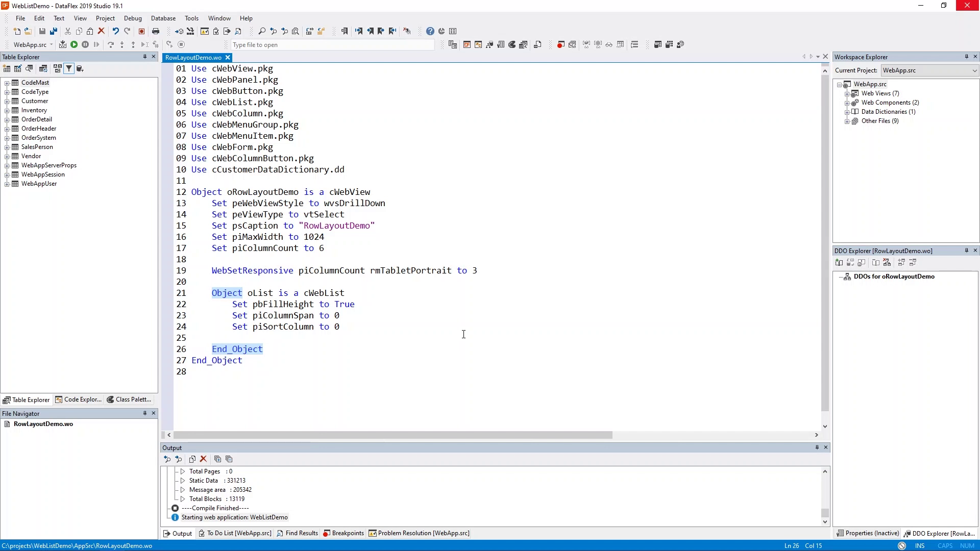Switch to Breakpoints tab

[344, 533]
